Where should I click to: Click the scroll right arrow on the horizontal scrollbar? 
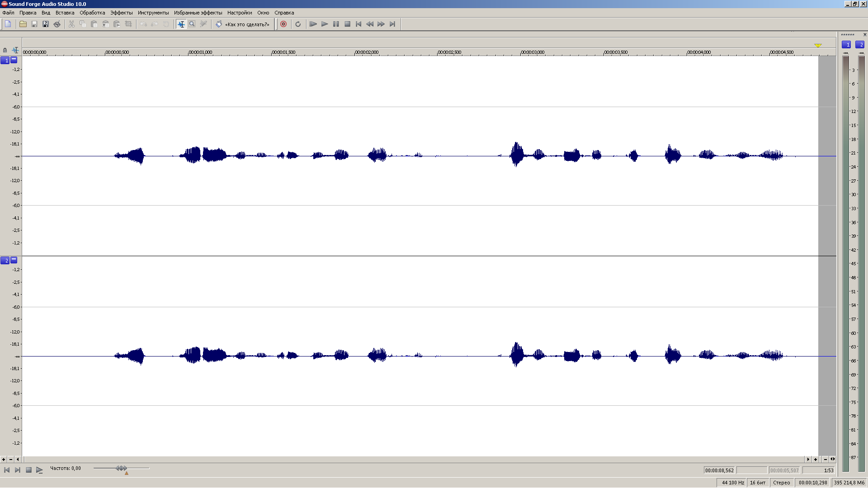808,459
